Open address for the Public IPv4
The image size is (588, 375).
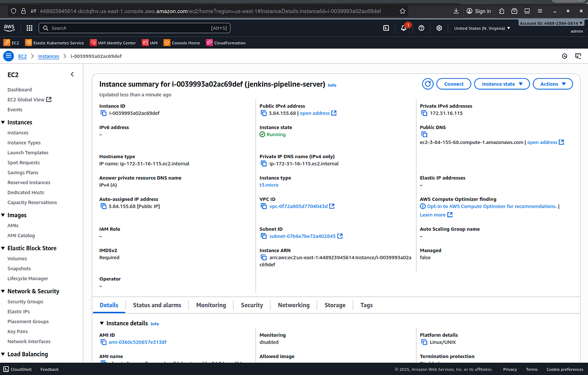coord(316,113)
